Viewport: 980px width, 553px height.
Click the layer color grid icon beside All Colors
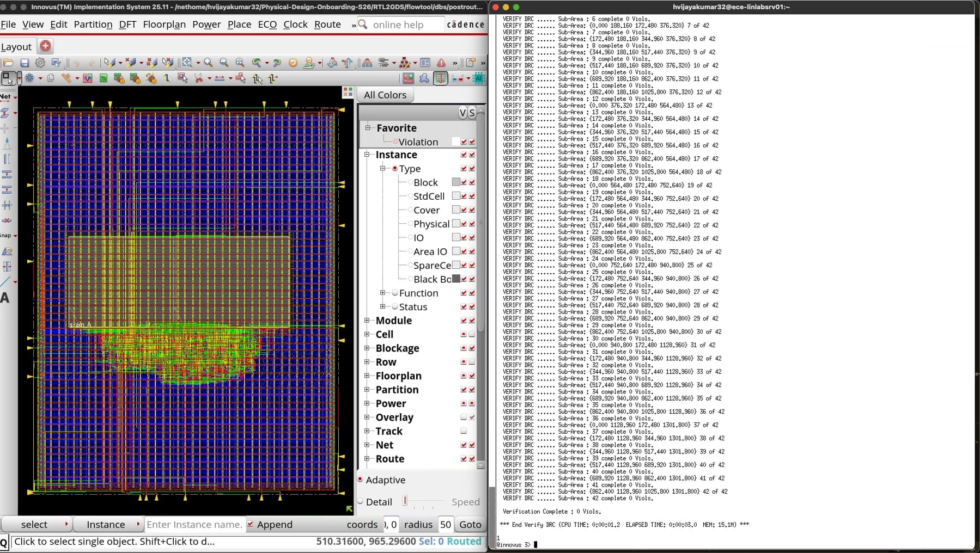click(x=348, y=92)
